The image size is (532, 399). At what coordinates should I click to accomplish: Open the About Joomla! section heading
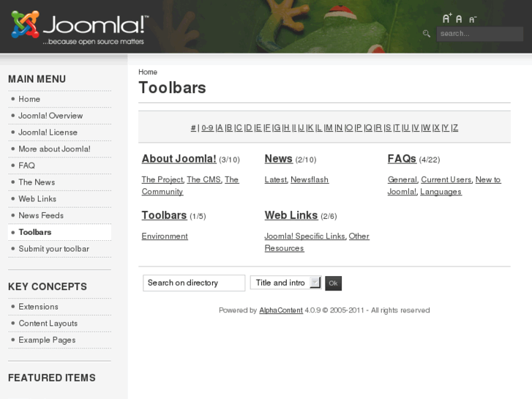point(179,159)
